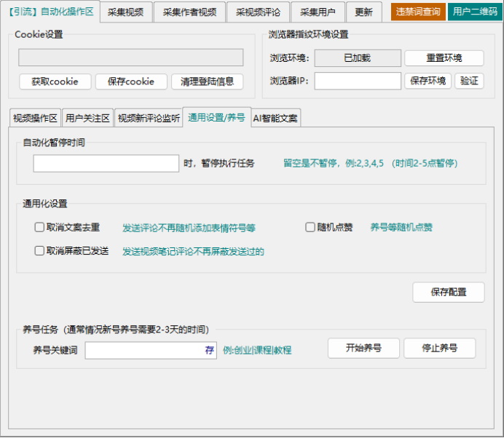The height and width of the screenshot is (438, 504).
Task: Go to the 采视频评论 tab
Action: 258,12
